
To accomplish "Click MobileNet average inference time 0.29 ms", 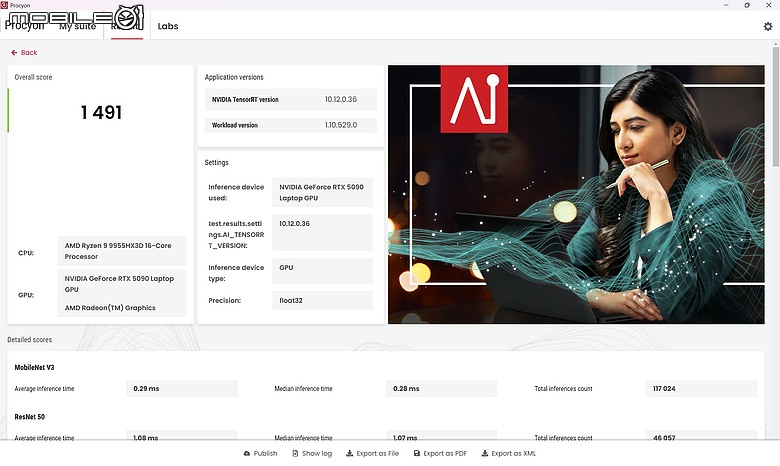I will pyautogui.click(x=182, y=388).
